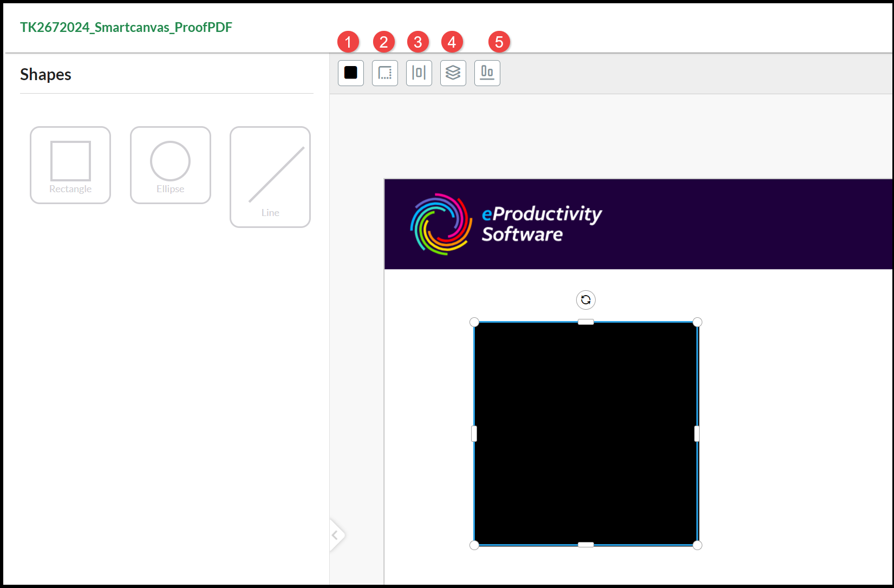Click the bottom-right corner resize handle

point(697,545)
